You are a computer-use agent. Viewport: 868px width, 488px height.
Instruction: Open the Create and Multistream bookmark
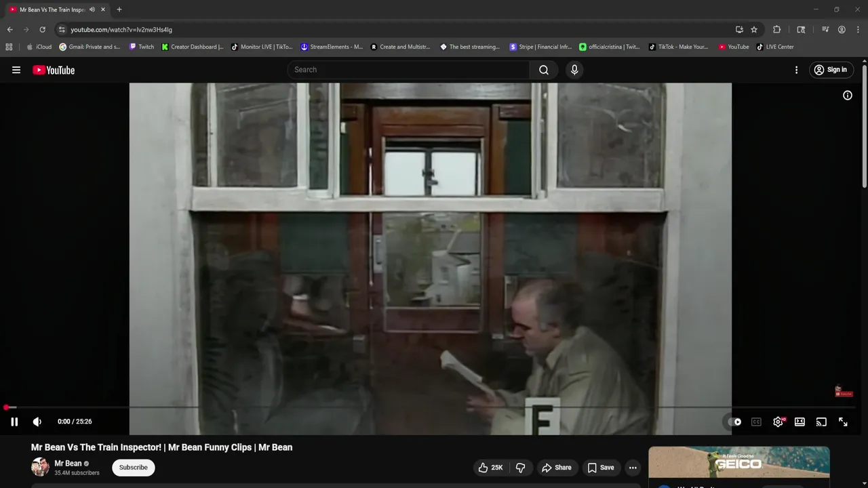click(401, 47)
